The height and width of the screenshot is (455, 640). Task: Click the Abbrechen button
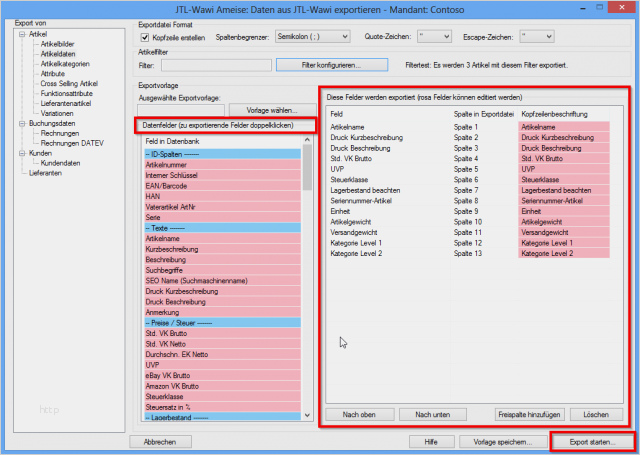coord(160,441)
